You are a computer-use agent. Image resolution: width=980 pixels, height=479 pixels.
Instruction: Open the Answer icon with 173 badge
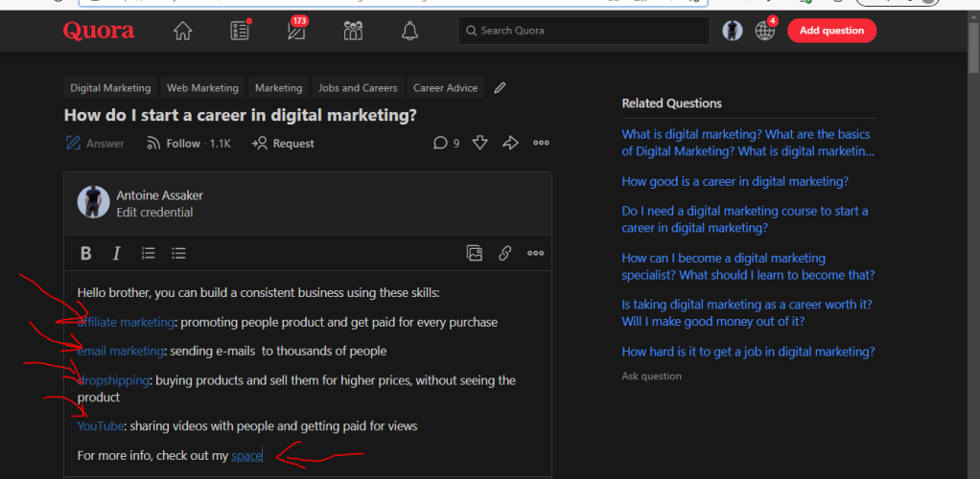coord(296,29)
